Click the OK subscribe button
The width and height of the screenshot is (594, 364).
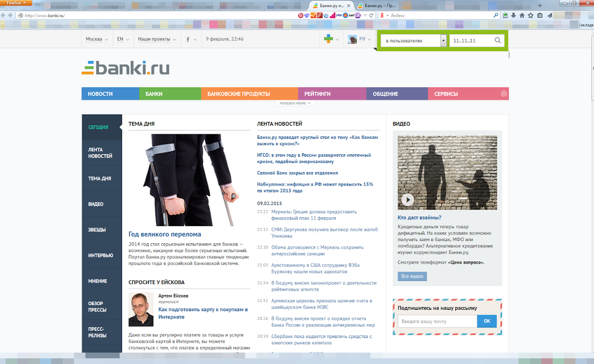[487, 321]
